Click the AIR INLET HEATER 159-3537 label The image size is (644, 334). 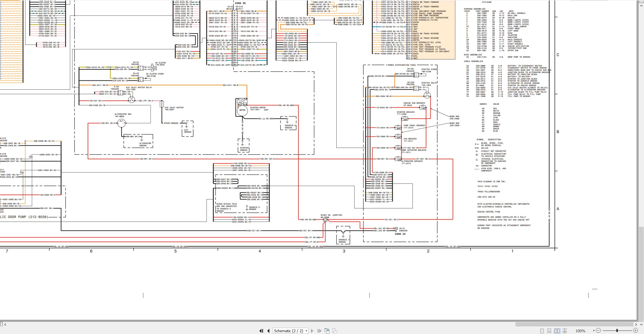click(174, 108)
